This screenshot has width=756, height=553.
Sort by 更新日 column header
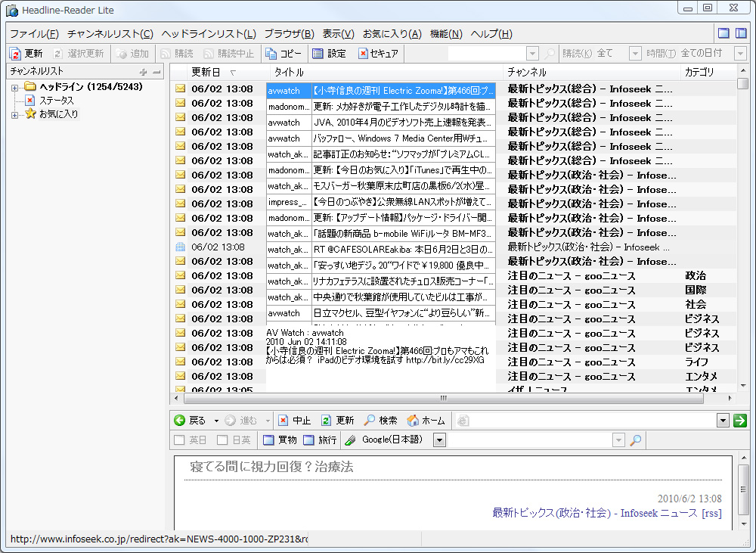click(x=228, y=73)
